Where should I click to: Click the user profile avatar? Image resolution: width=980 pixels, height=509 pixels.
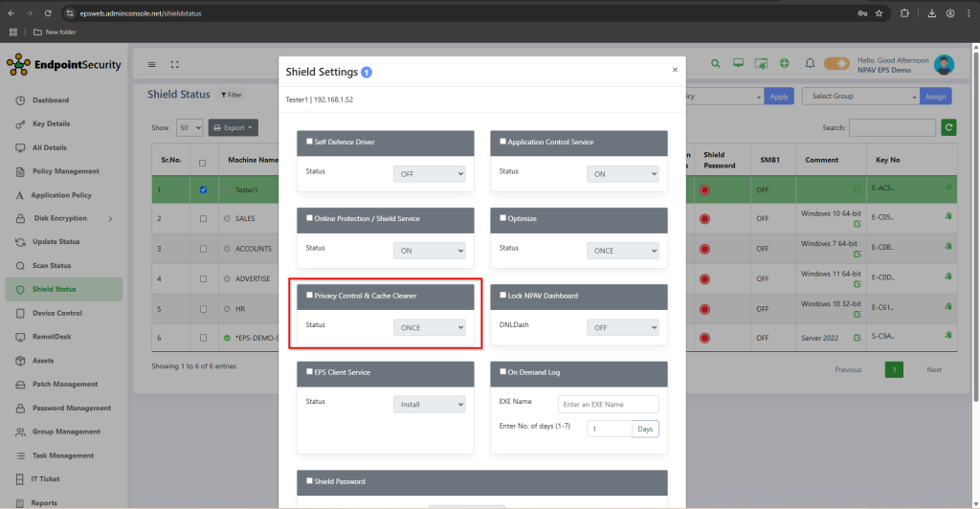(x=944, y=65)
